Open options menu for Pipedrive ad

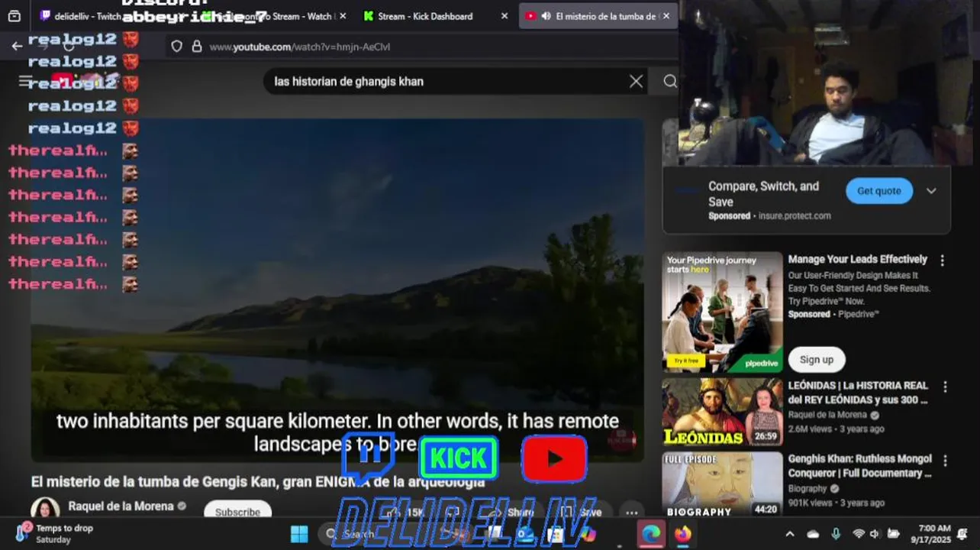(x=942, y=260)
